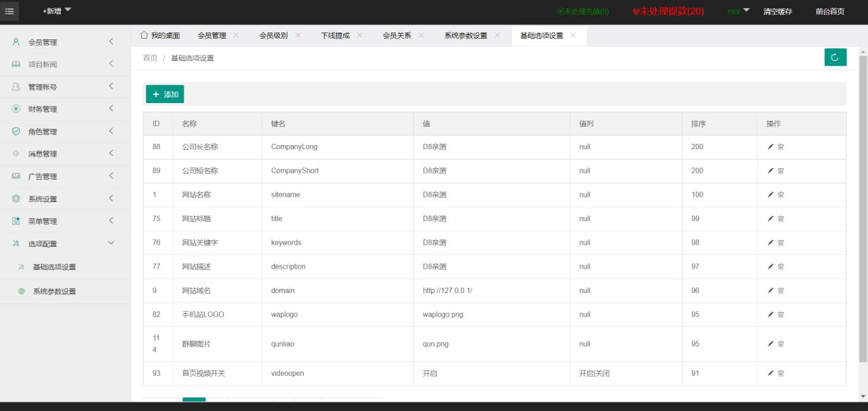This screenshot has width=868, height=411.
Task: Expand 管理帐号 sidebar menu
Action: point(65,87)
